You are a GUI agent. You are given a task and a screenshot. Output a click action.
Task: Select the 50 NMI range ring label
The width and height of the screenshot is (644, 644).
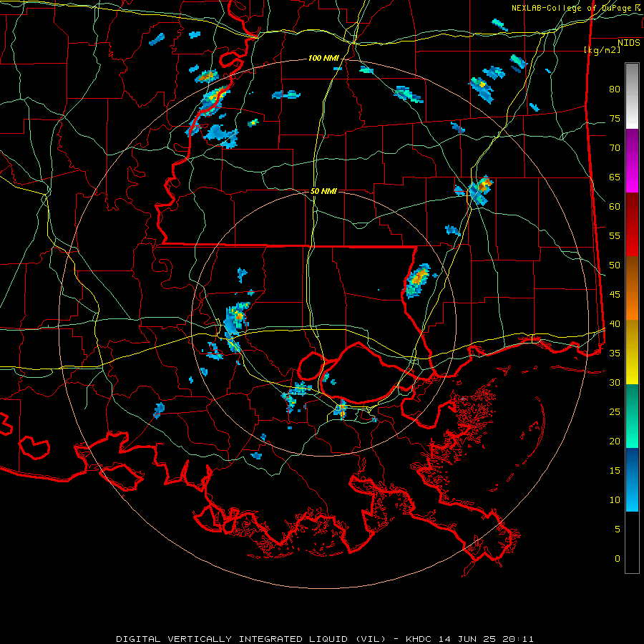323,191
